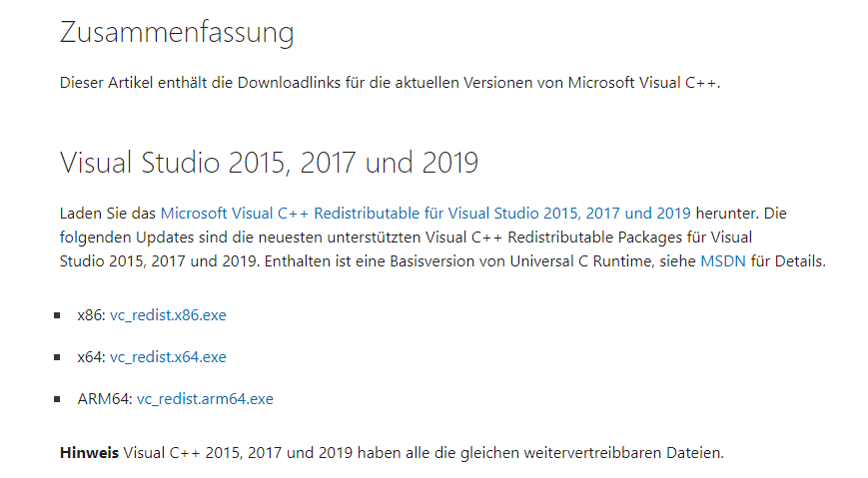Viewport: 868px width, 478px height.
Task: Click the "ARM64:" label text
Action: coord(105,399)
